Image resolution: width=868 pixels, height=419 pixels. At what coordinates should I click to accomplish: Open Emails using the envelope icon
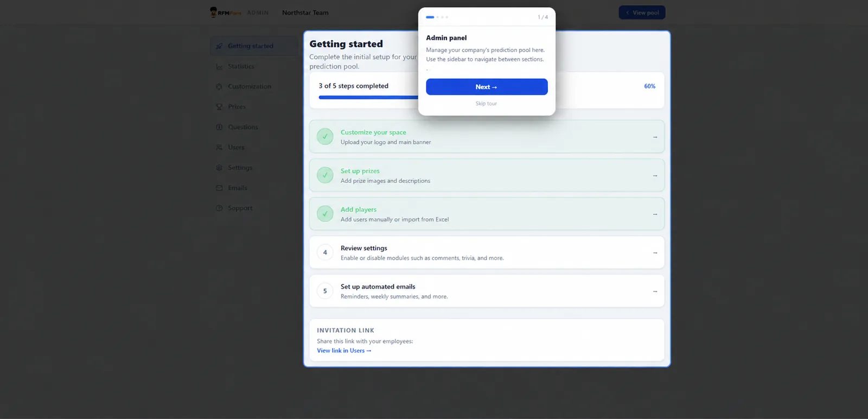[219, 188]
